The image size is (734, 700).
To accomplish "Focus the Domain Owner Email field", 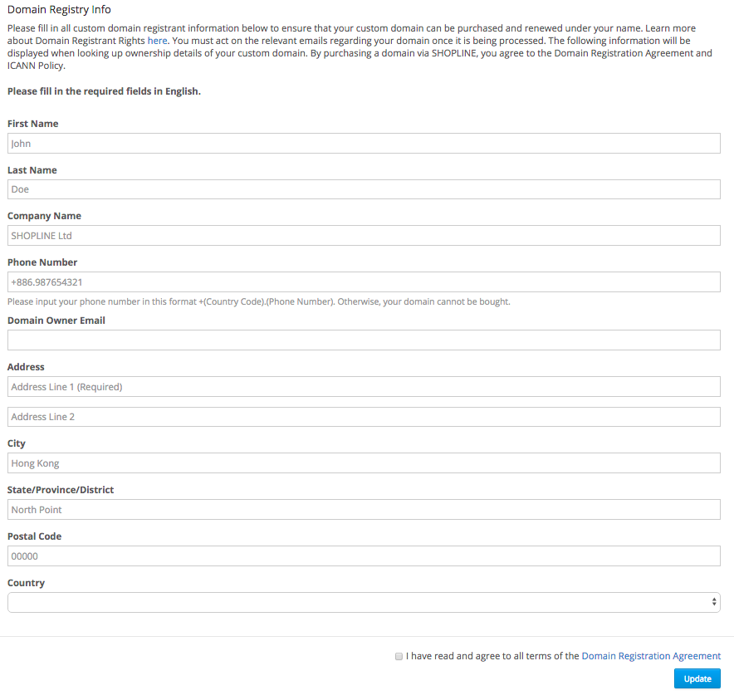I will point(364,340).
